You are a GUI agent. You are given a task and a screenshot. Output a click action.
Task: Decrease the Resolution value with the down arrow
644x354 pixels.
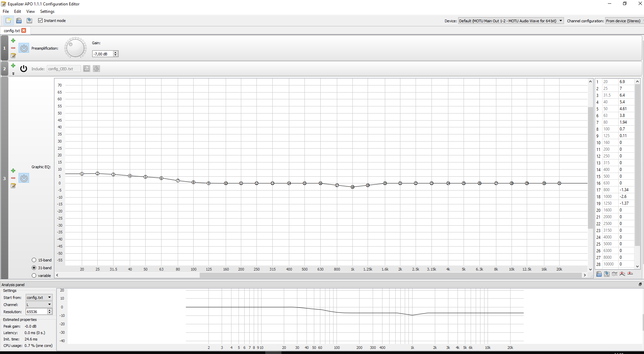(x=50, y=313)
